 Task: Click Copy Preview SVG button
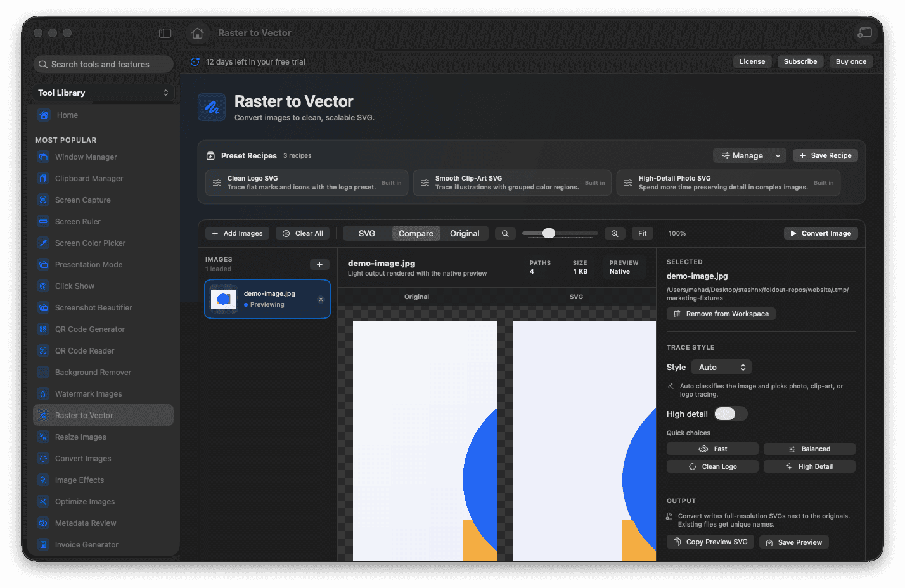pyautogui.click(x=710, y=542)
